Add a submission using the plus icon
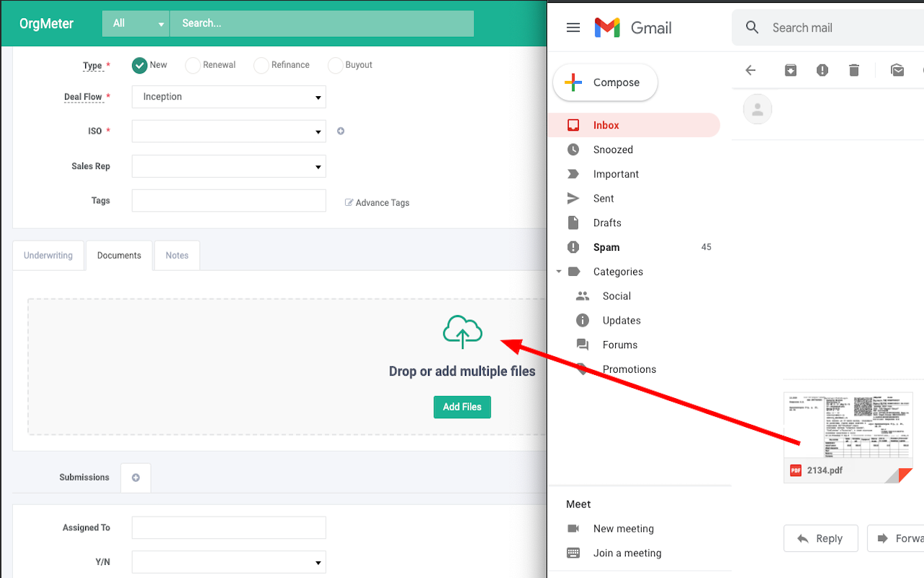924x578 pixels. tap(135, 478)
